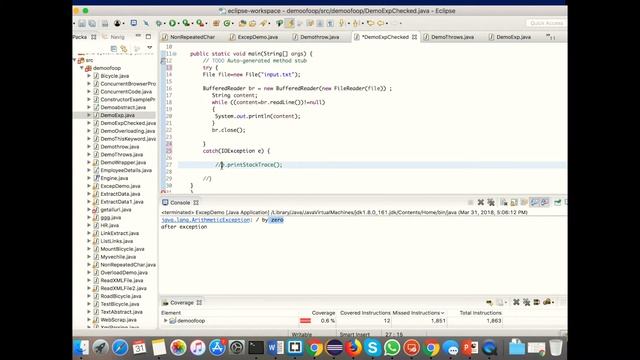
Task: Click the Save All toolbar icon
Action: [x=92, y=23]
